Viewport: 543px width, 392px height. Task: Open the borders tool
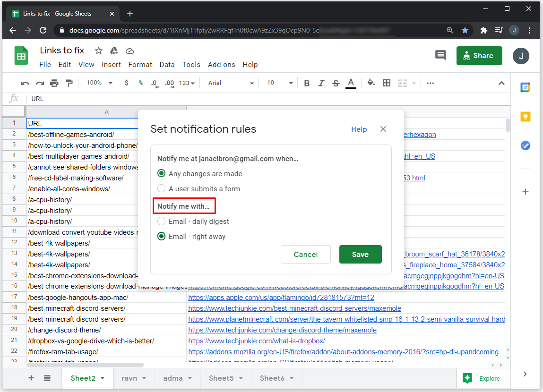(387, 83)
